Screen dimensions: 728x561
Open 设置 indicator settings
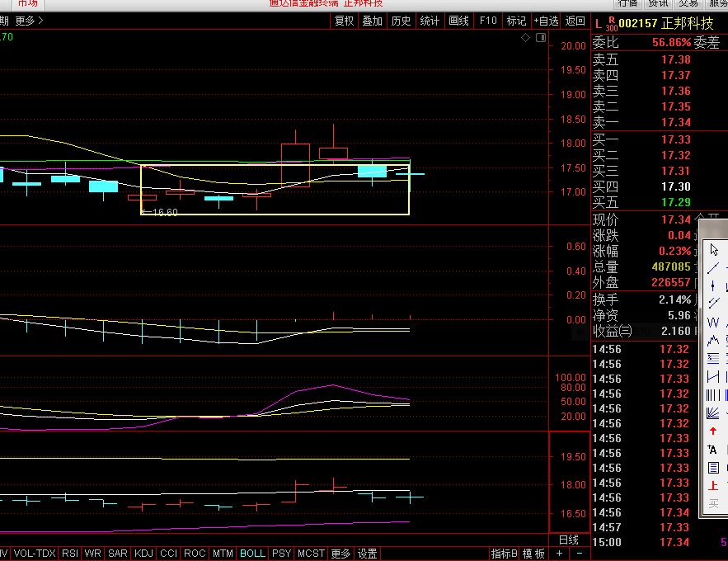pos(367,554)
